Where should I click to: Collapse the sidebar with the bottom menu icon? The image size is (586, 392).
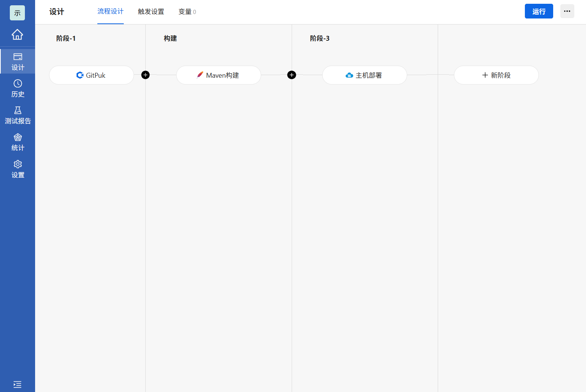[x=17, y=384]
